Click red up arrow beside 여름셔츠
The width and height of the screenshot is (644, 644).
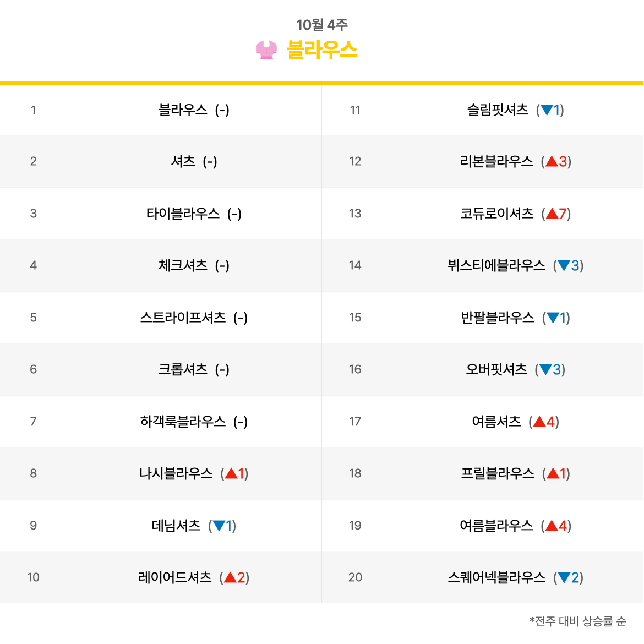539,422
